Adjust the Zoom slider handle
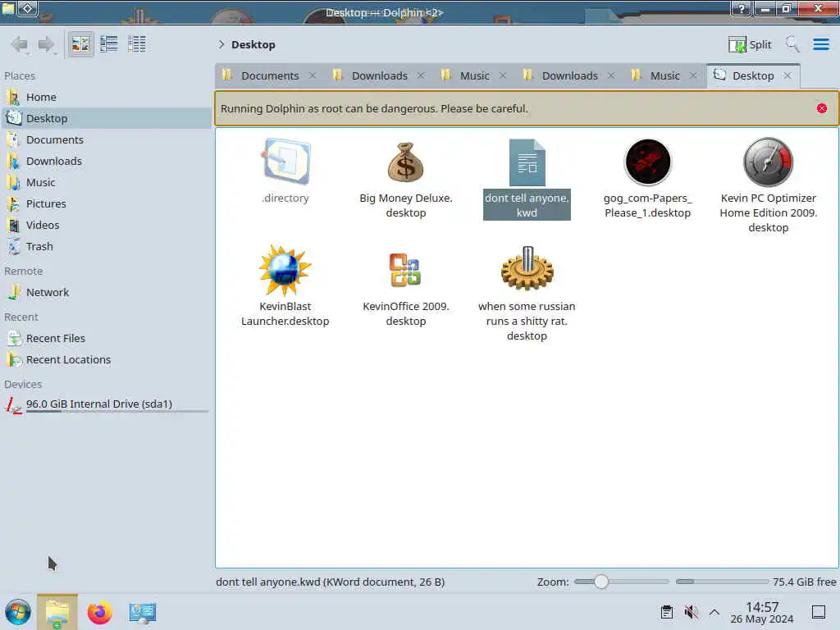This screenshot has height=630, width=840. 601,582
